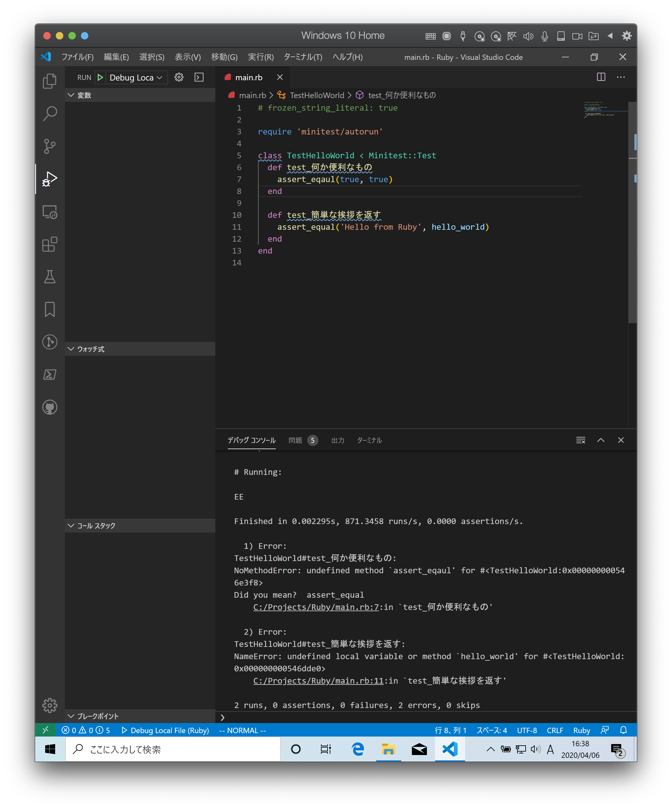Open the Source Control view

click(x=50, y=146)
